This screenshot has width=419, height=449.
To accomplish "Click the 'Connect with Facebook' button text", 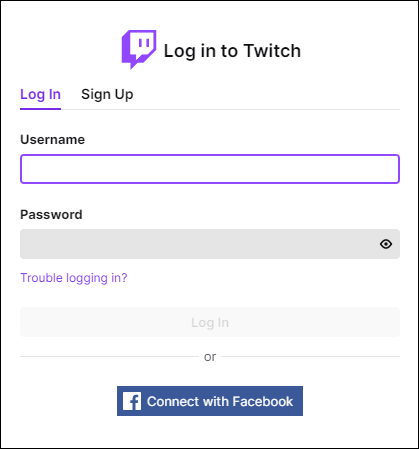I will click(220, 401).
